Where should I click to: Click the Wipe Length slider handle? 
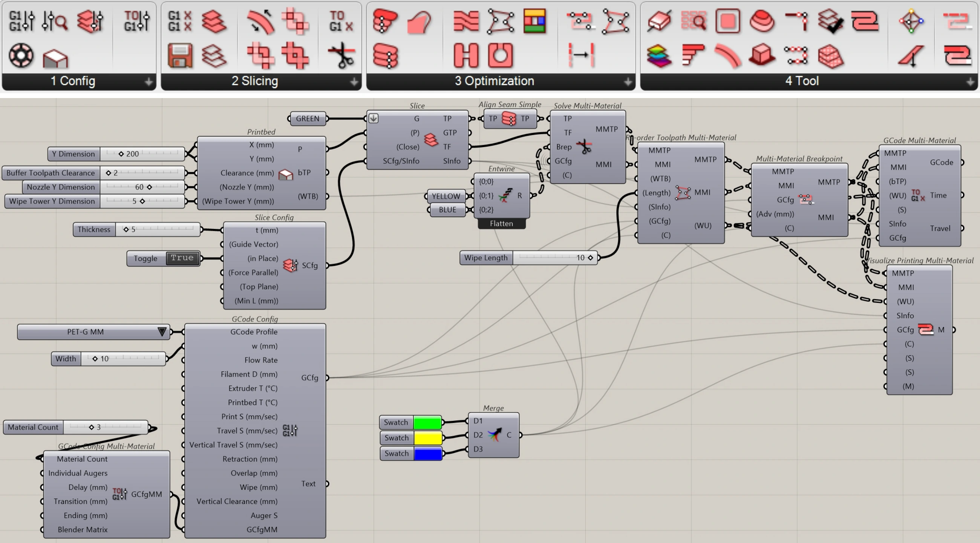coord(590,258)
